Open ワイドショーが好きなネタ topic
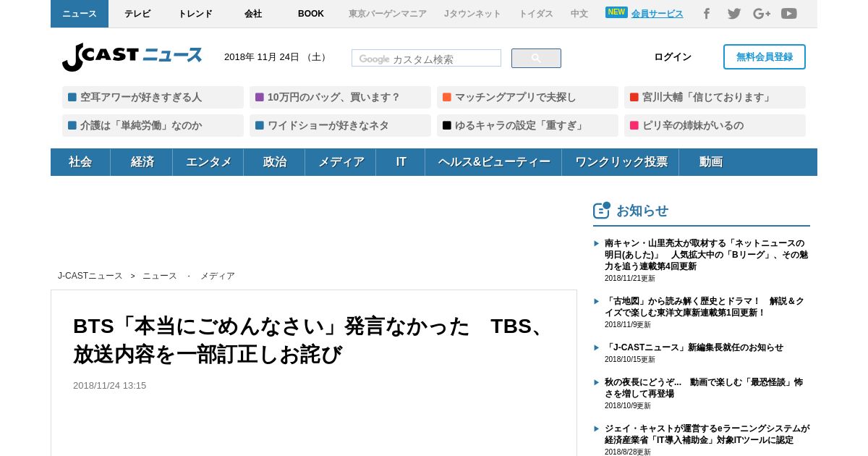This screenshot has height=456, width=868. (x=340, y=125)
